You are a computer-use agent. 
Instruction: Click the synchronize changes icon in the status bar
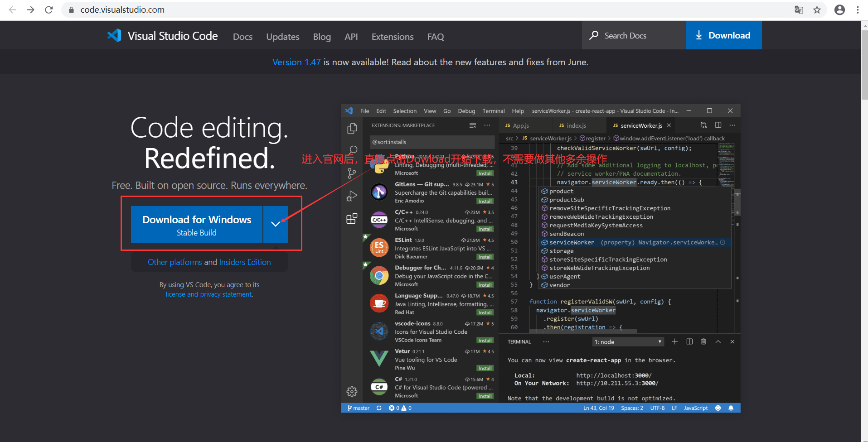pyautogui.click(x=379, y=408)
